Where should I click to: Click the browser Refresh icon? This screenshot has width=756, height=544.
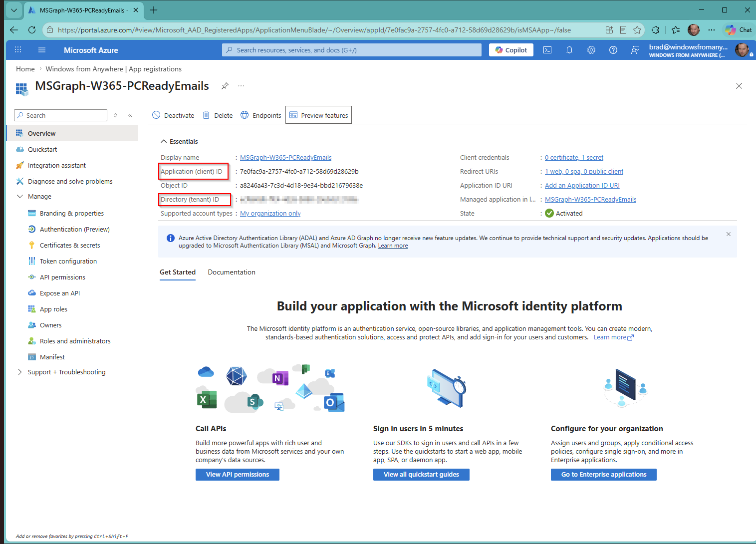[x=32, y=30]
